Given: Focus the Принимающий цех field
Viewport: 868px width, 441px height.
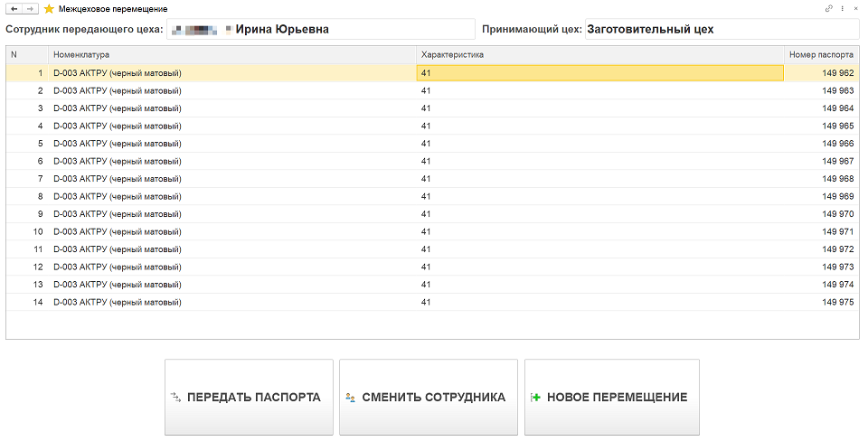Looking at the screenshot, I should click(721, 29).
